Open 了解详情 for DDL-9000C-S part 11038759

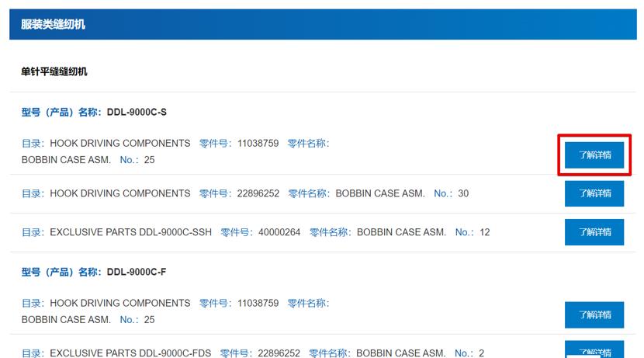(x=594, y=155)
